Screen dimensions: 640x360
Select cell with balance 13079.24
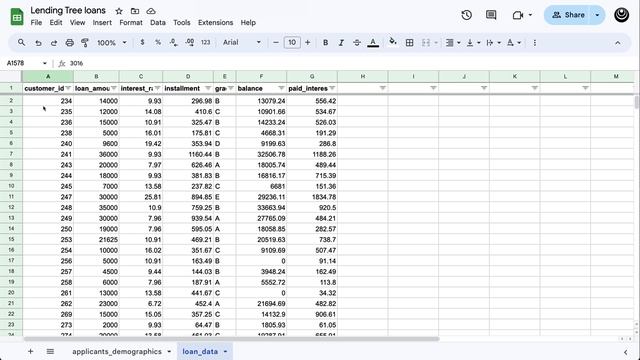pos(261,101)
